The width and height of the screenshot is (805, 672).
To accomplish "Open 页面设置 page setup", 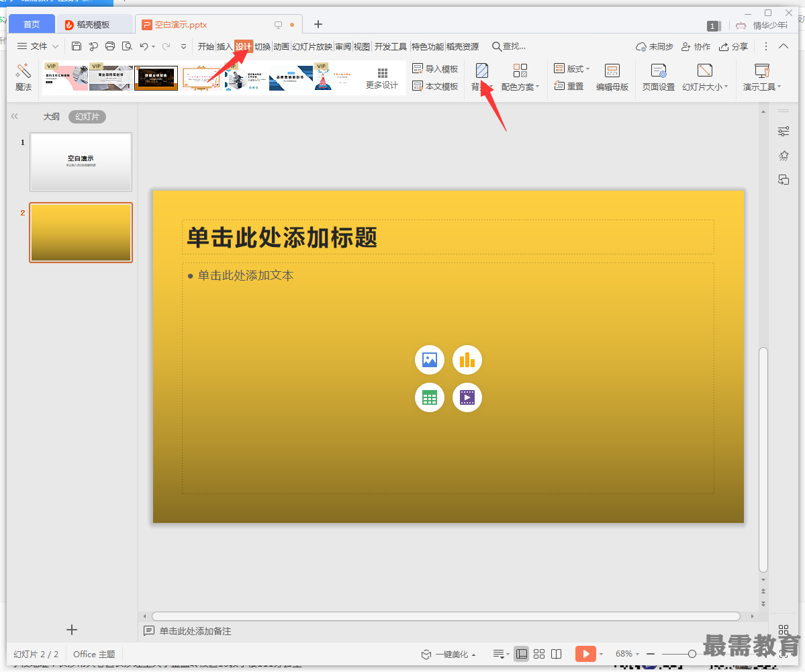I will pyautogui.click(x=658, y=77).
